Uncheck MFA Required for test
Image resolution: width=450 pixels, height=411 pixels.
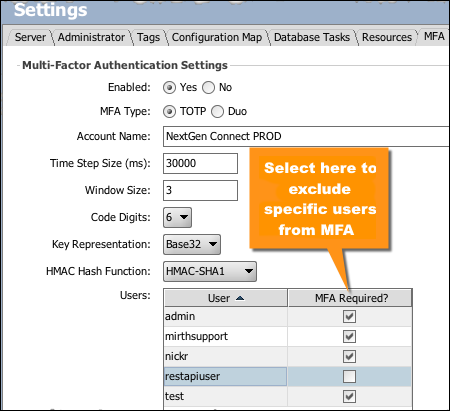point(349,396)
